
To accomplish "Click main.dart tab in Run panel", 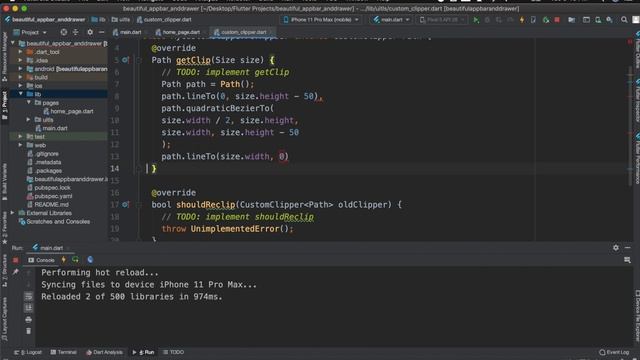I will [x=48, y=248].
